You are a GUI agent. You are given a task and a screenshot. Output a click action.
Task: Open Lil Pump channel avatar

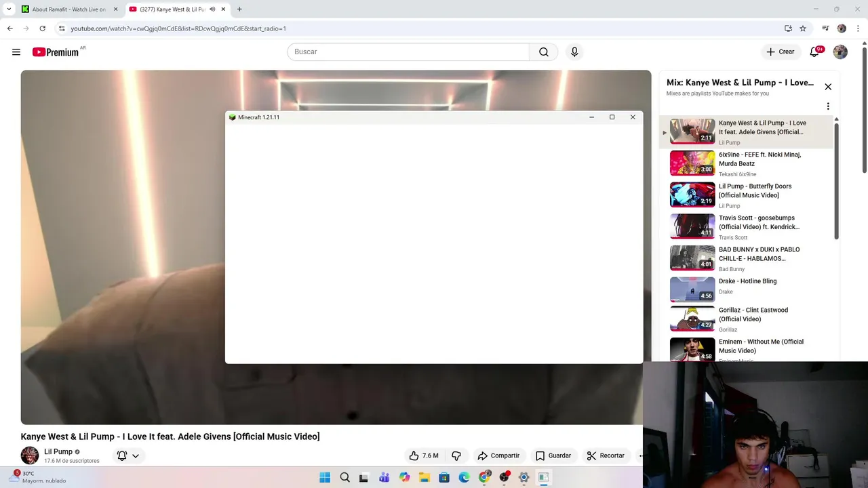tap(29, 455)
